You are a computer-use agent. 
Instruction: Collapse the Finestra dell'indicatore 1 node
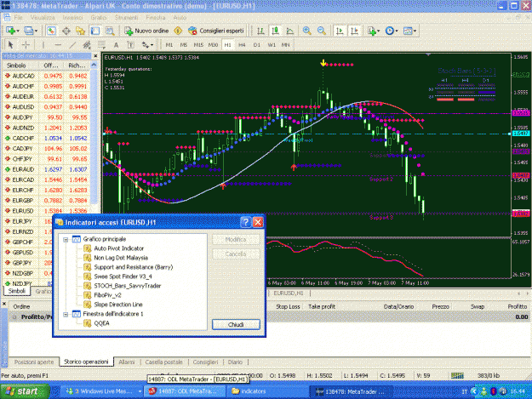(x=66, y=314)
